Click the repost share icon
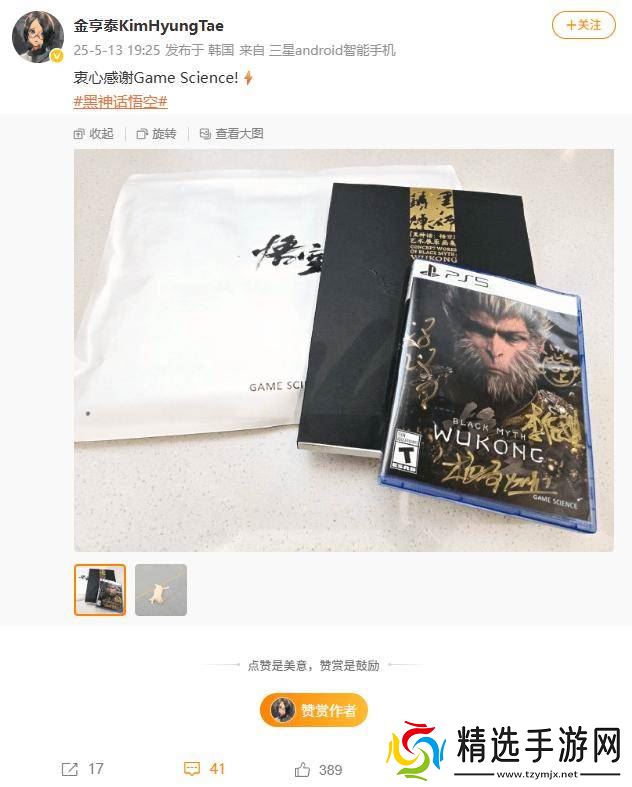The width and height of the screenshot is (632, 787). coord(69,769)
